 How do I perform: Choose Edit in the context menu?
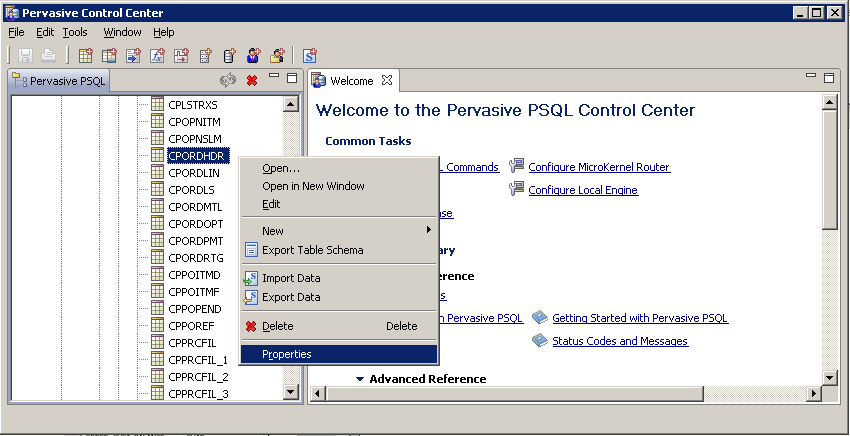click(339, 204)
